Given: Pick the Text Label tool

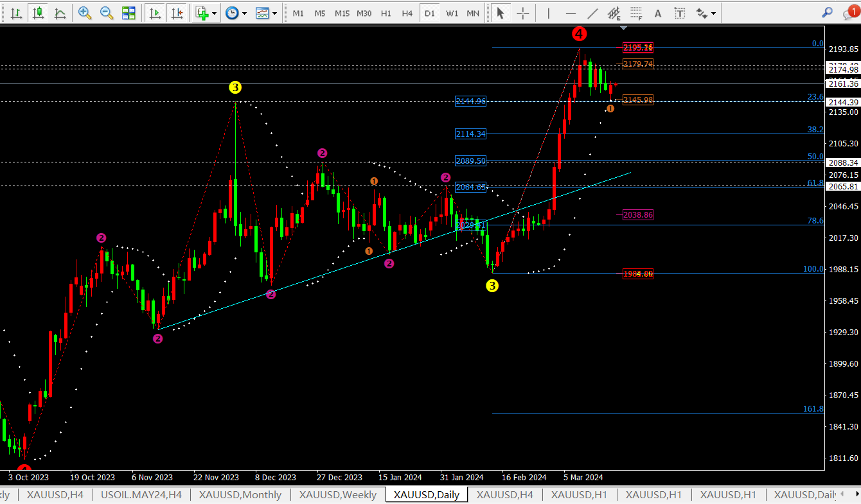Looking at the screenshot, I should pyautogui.click(x=680, y=13).
